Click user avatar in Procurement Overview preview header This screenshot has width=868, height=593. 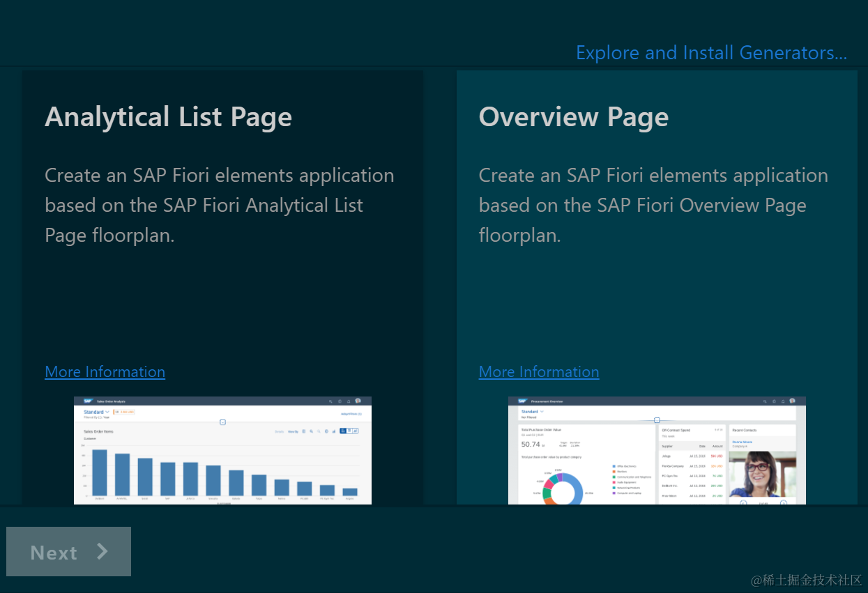point(792,401)
